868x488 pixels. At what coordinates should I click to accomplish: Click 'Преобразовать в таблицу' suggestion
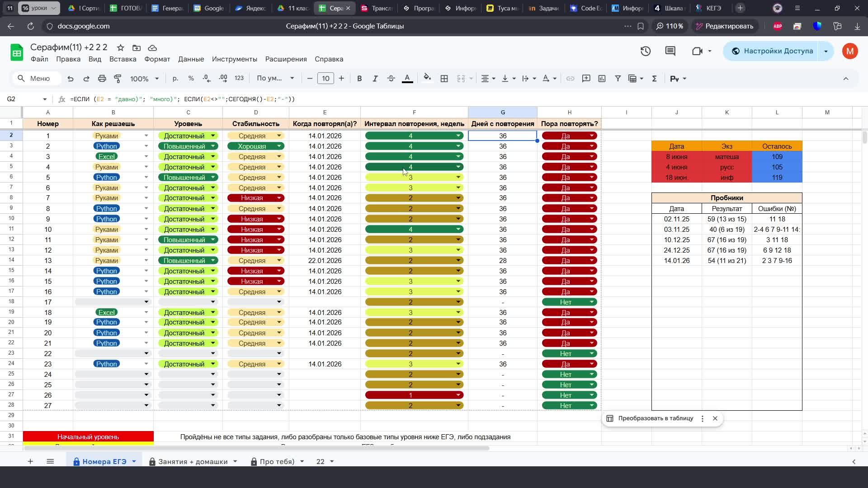pos(655,418)
